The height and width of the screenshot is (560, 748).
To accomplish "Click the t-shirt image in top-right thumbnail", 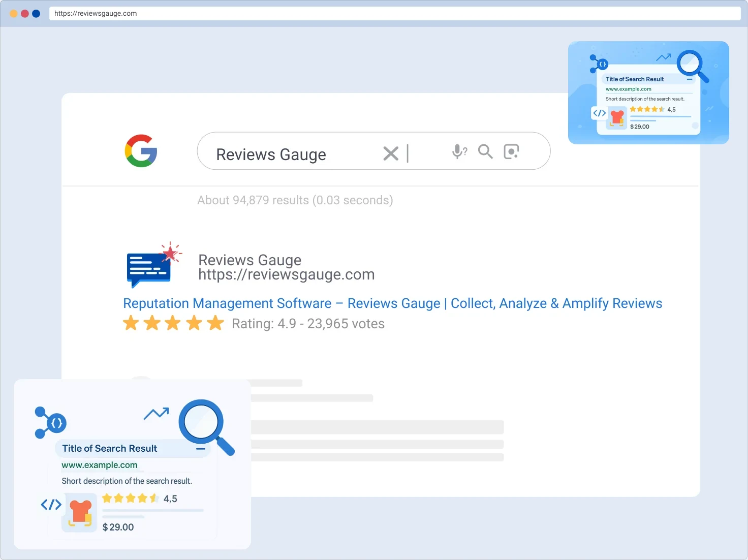I will click(x=617, y=118).
